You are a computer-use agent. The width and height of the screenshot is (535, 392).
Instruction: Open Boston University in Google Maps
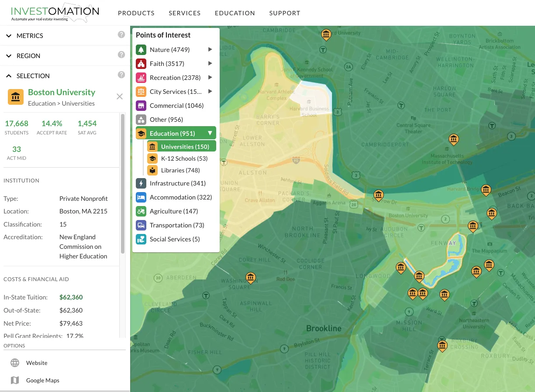coord(42,380)
